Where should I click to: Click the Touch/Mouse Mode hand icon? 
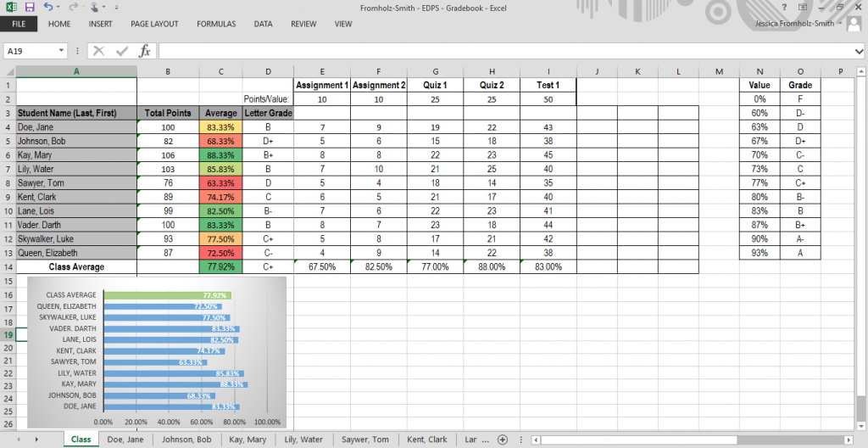tap(96, 7)
